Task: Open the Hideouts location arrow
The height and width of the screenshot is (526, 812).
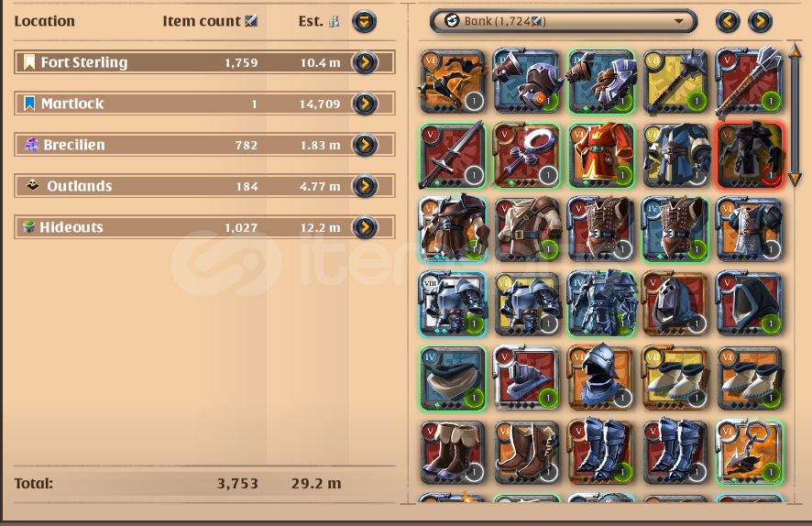Action: coord(365,226)
